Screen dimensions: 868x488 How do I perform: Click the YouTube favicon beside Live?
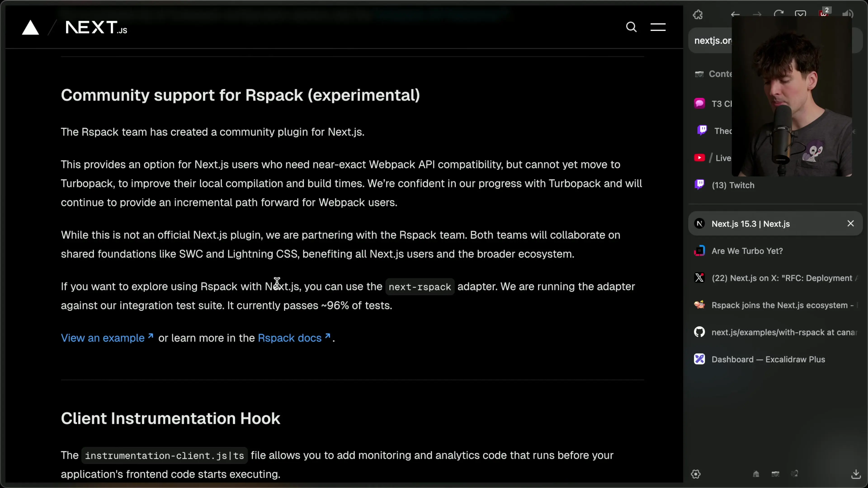tap(700, 158)
